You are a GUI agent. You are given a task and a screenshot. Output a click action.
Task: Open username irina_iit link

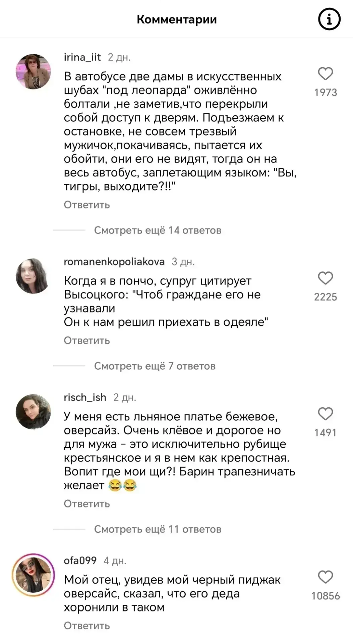point(82,57)
